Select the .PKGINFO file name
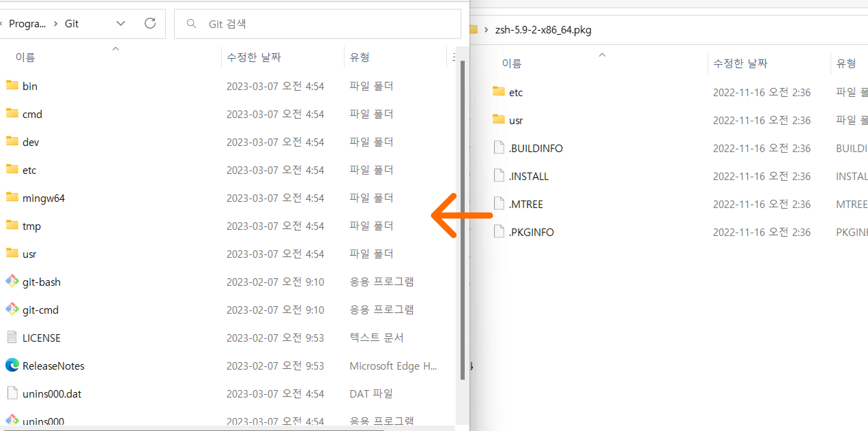The width and height of the screenshot is (868, 431). tap(531, 232)
